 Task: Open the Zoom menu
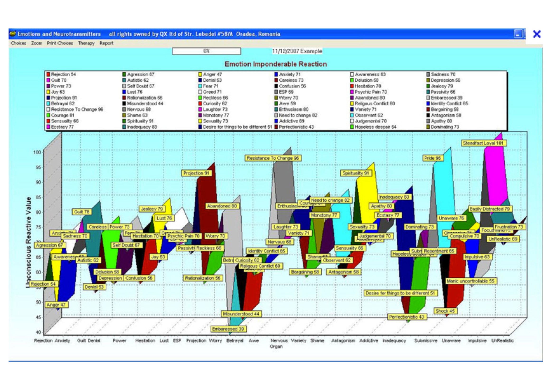click(37, 43)
